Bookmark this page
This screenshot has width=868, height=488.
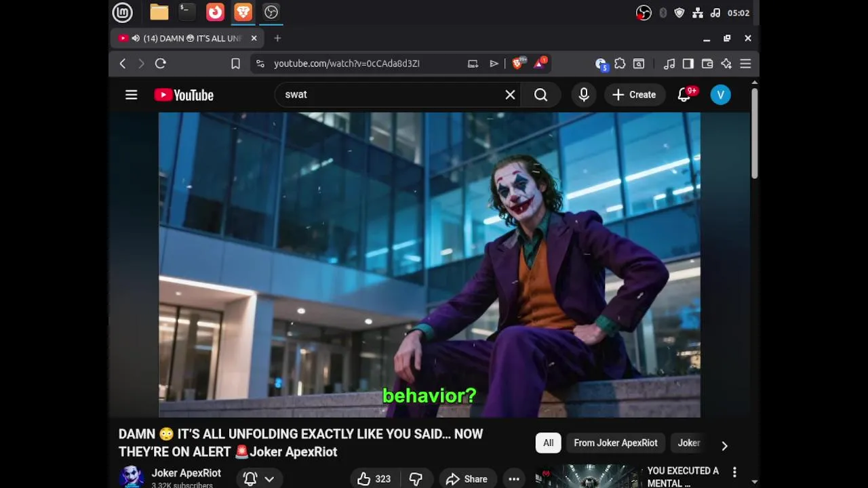(x=235, y=64)
